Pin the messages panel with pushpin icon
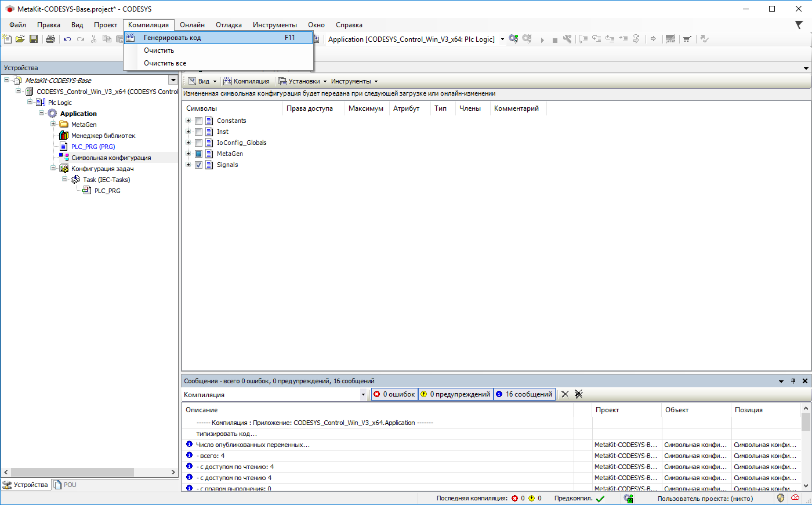The height and width of the screenshot is (505, 812). click(793, 381)
